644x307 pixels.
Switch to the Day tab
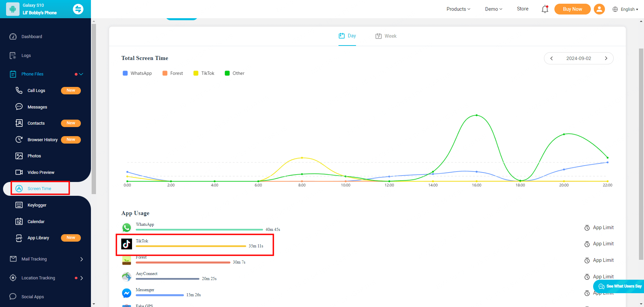(347, 36)
